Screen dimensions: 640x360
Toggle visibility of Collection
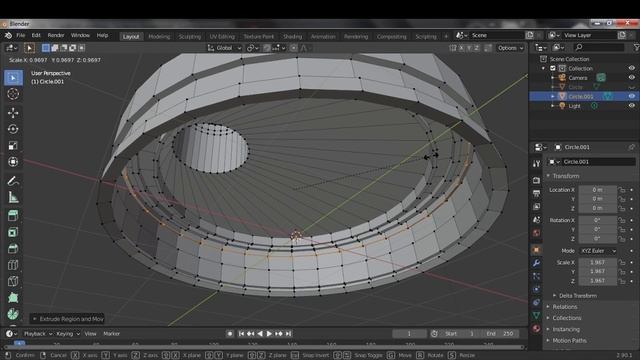pyautogui.click(x=631, y=68)
